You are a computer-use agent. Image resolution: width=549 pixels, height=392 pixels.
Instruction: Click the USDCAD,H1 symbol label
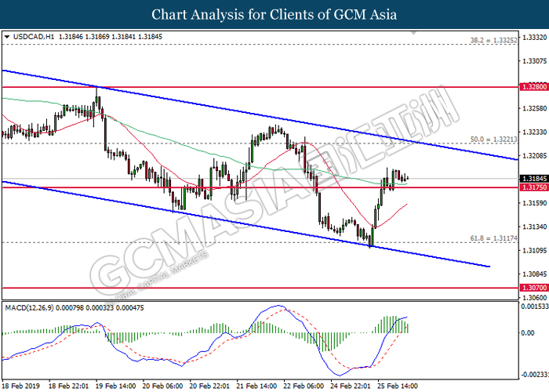click(34, 36)
